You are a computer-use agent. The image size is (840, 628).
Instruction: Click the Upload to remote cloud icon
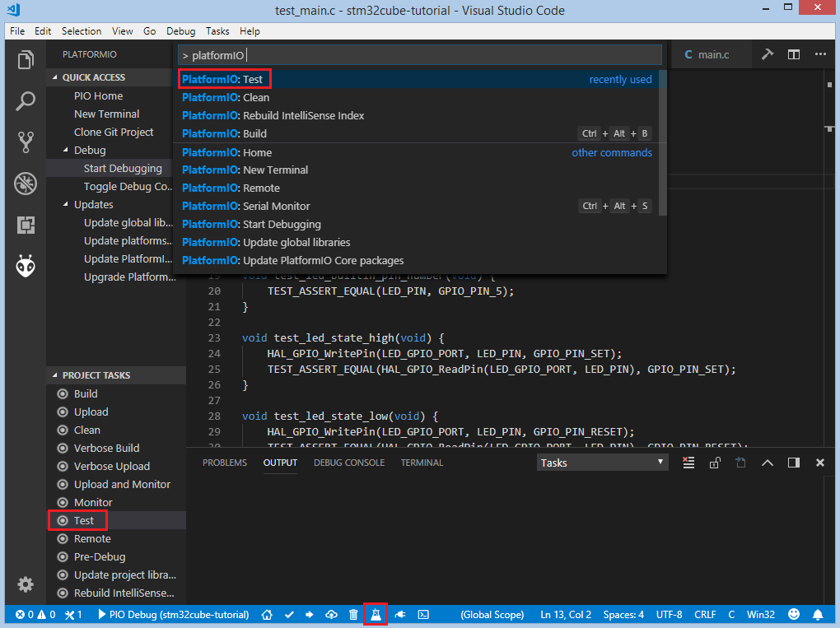(332, 615)
